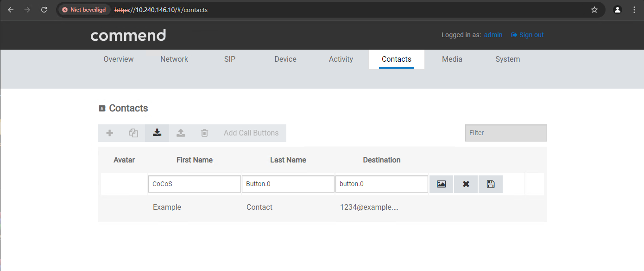The height and width of the screenshot is (271, 644).
Task: Open the SIP tab
Action: tap(230, 59)
